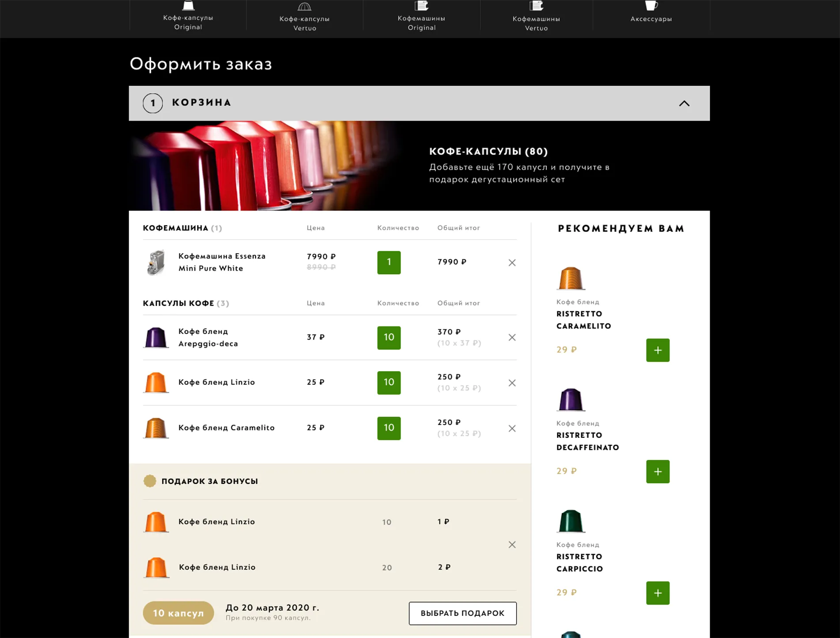840x638 pixels.
Task: Collapse the Корзина section chevron
Action: pyautogui.click(x=684, y=103)
